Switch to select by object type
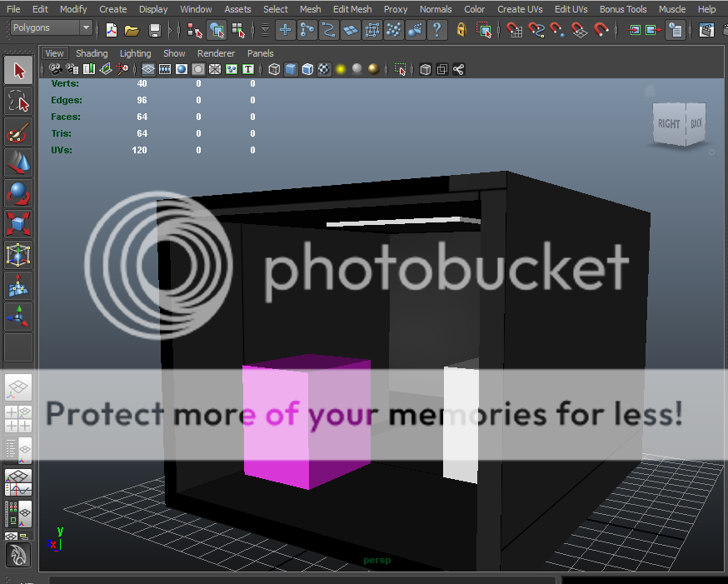728x584 pixels. 217,30
